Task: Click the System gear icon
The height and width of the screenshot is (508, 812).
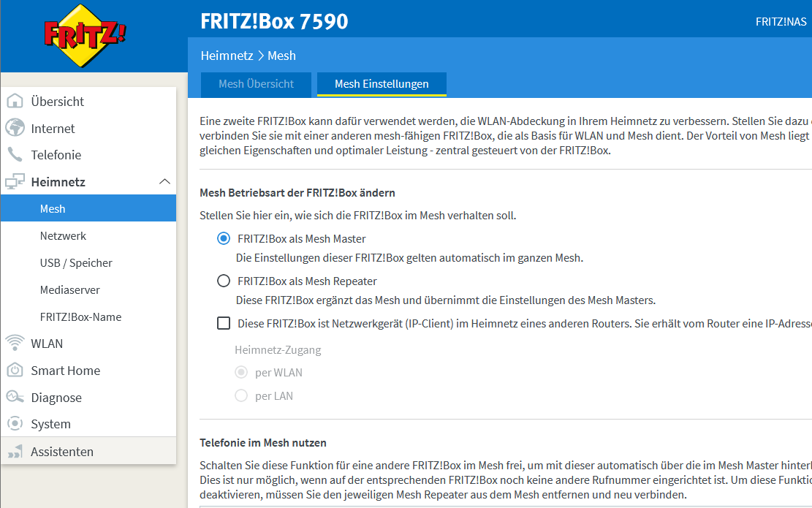Action: click(x=15, y=424)
